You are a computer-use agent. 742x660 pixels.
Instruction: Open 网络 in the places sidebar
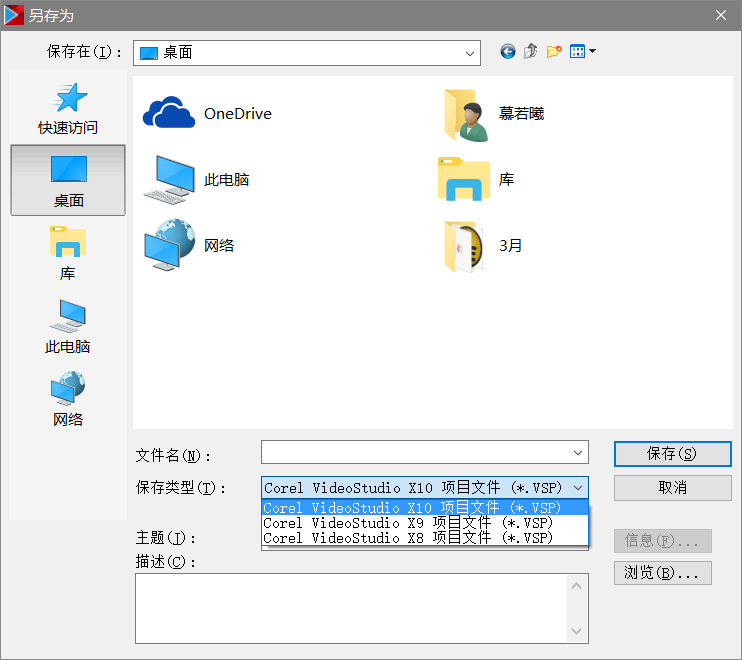[x=68, y=399]
